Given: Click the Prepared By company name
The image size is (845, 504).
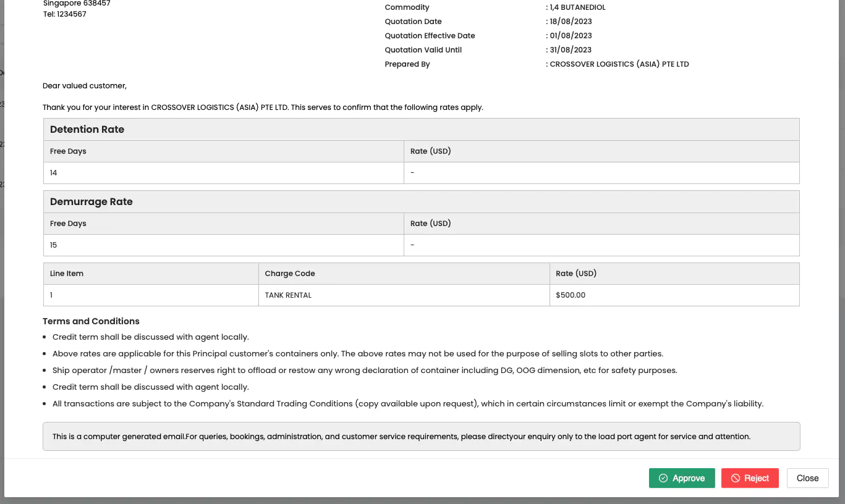Looking at the screenshot, I should (x=619, y=64).
